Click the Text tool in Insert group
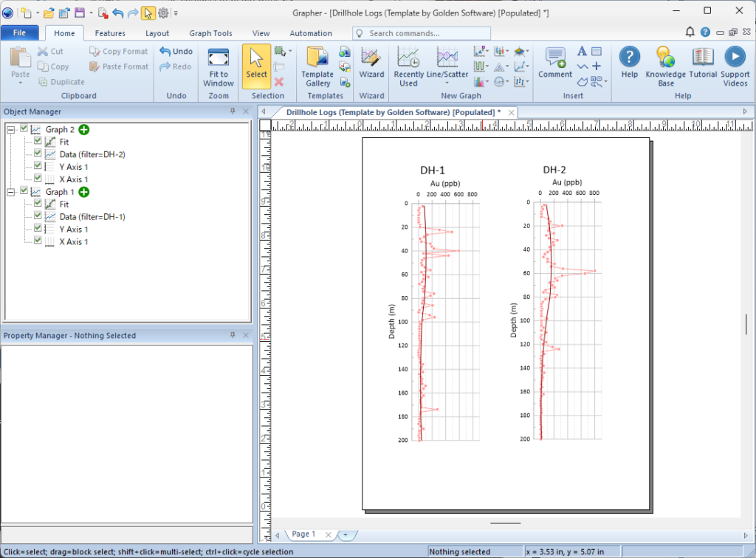This screenshot has height=558, width=756. (x=582, y=52)
